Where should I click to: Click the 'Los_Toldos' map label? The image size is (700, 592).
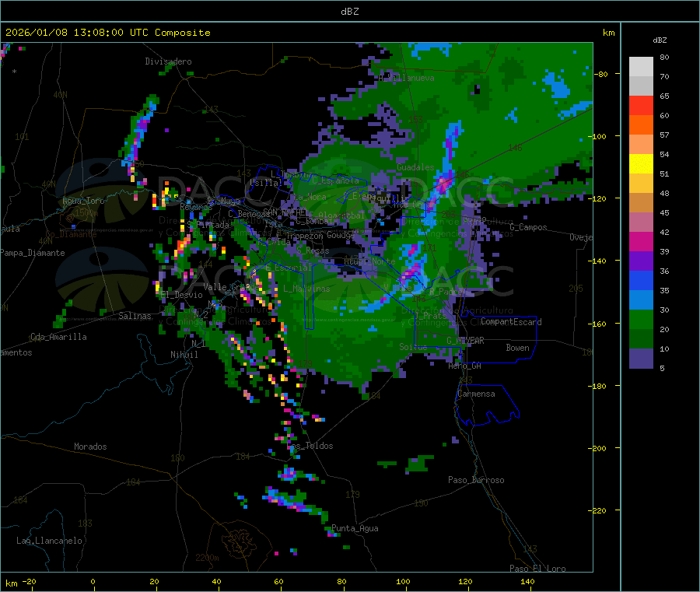pos(310,446)
